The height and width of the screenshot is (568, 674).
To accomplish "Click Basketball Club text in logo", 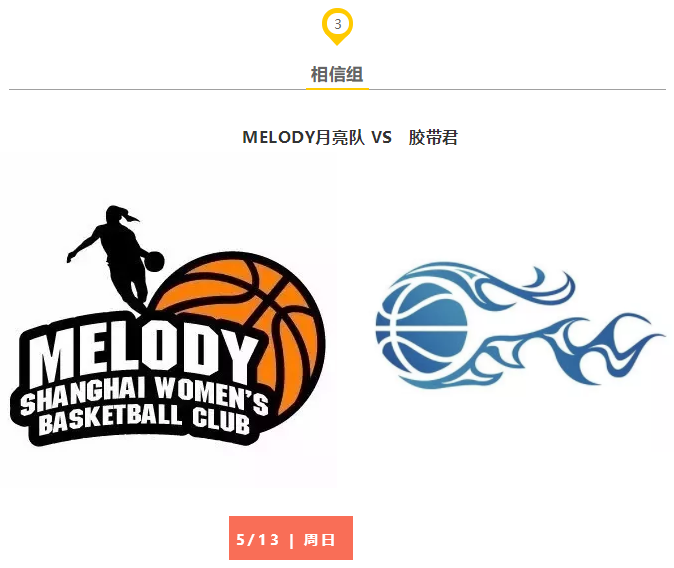I will click(x=144, y=419).
